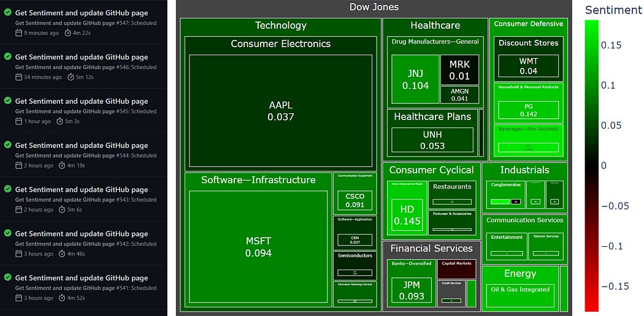This screenshot has height=316, width=644.
Task: Click the Telecom Services industry box
Action: [546, 246]
